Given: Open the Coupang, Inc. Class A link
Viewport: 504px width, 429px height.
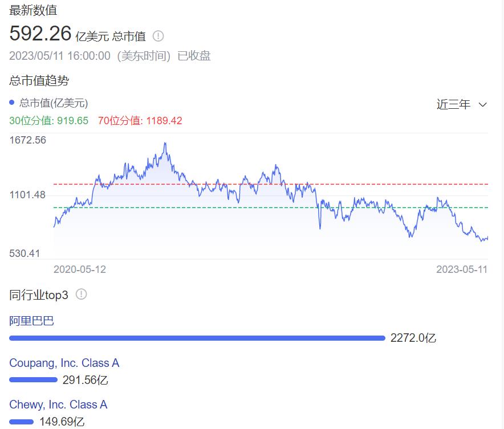Looking at the screenshot, I should point(64,363).
